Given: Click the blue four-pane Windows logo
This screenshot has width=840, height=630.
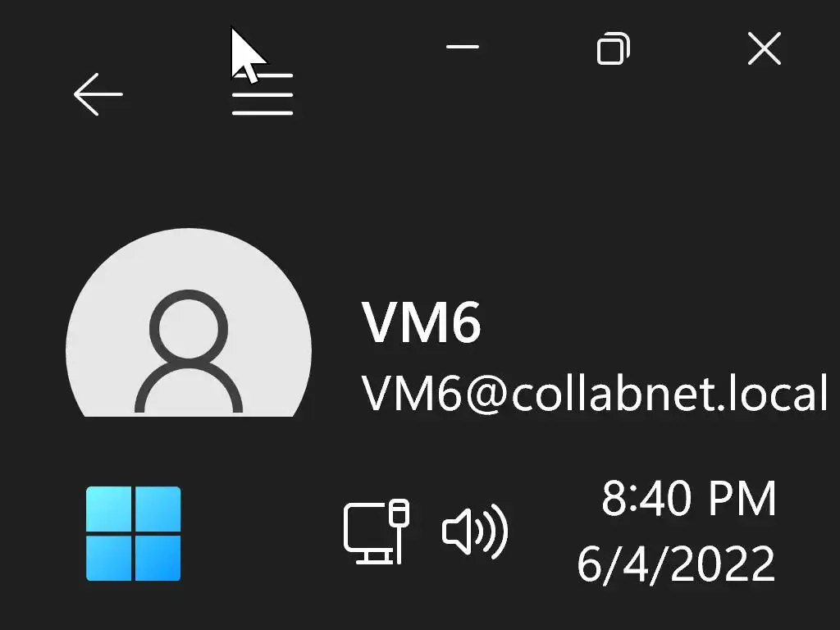Looking at the screenshot, I should [x=134, y=533].
